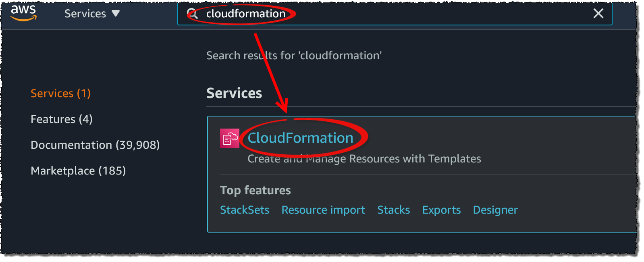644x262 pixels.
Task: Click the bold 'Services' results heading
Action: (x=234, y=94)
